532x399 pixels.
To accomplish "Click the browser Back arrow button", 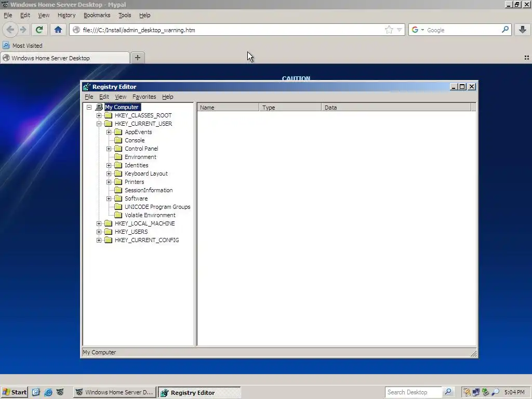I will coord(10,30).
